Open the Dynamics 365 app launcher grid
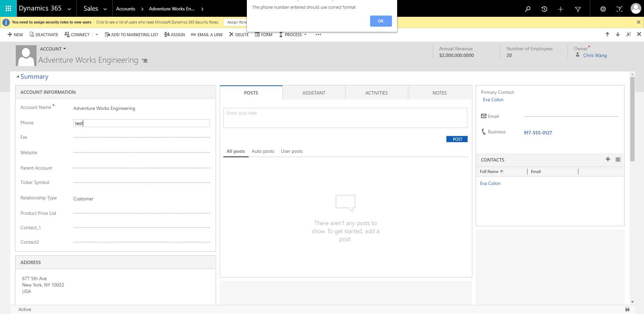 pos(8,8)
